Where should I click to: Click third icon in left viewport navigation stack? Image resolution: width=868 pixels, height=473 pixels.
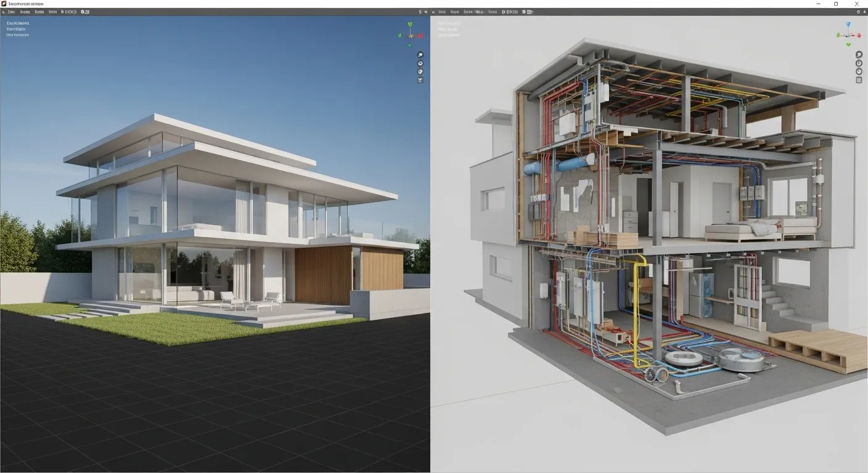420,71
